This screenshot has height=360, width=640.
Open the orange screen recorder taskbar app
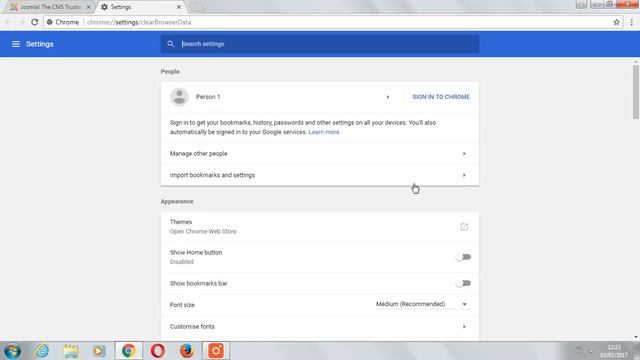coord(216,351)
